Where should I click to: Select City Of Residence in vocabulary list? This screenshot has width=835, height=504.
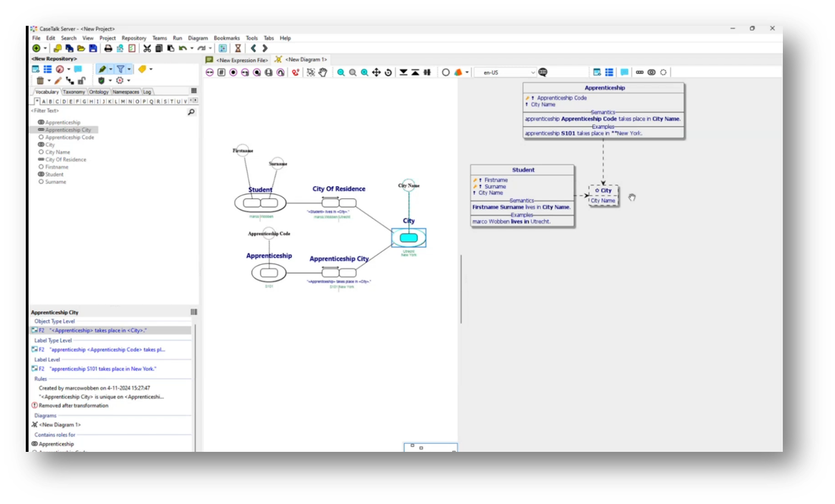[66, 160]
